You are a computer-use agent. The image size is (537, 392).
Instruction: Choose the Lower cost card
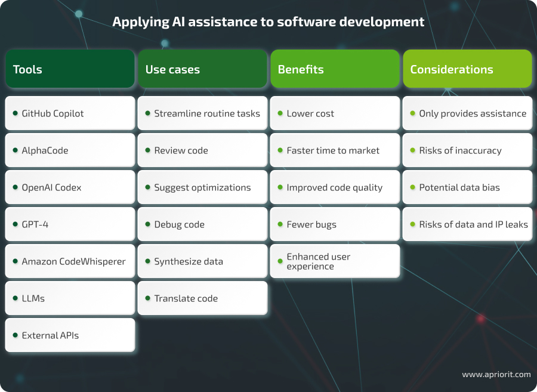335,113
